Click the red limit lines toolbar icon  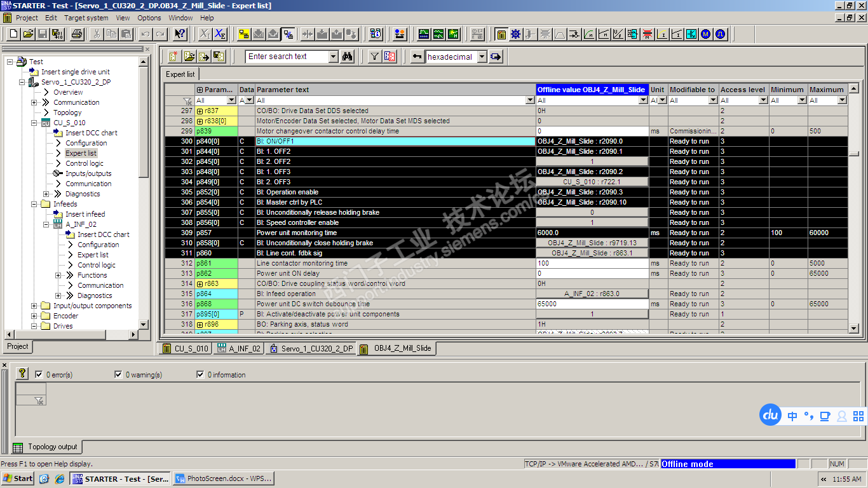click(648, 34)
